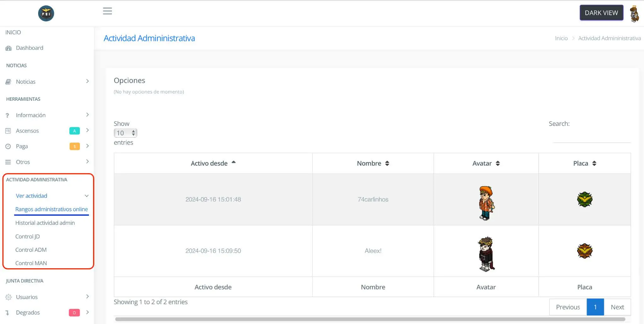
Task: Toggle the hamburger sidebar menu
Action: (x=107, y=11)
